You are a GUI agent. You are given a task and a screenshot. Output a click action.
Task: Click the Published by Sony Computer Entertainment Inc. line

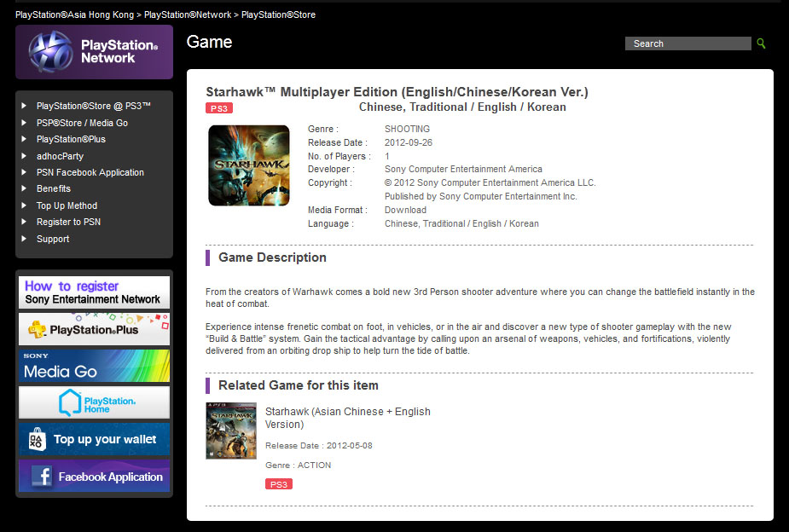pyautogui.click(x=481, y=196)
